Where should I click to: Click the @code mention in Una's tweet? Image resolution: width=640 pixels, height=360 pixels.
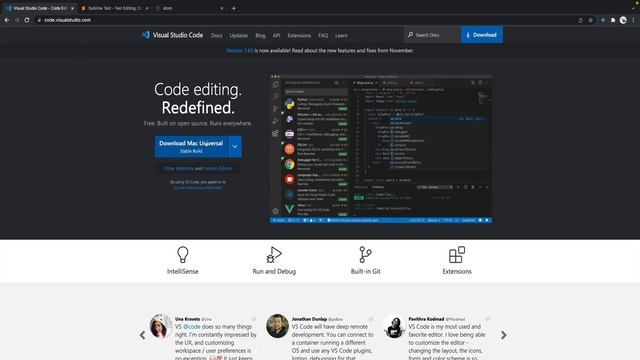pos(192,327)
